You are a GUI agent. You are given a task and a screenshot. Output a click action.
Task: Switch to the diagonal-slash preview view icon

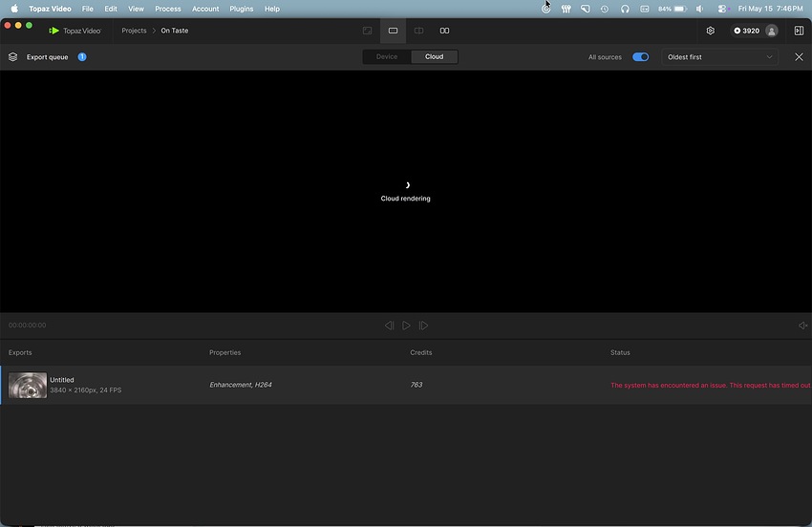point(367,31)
